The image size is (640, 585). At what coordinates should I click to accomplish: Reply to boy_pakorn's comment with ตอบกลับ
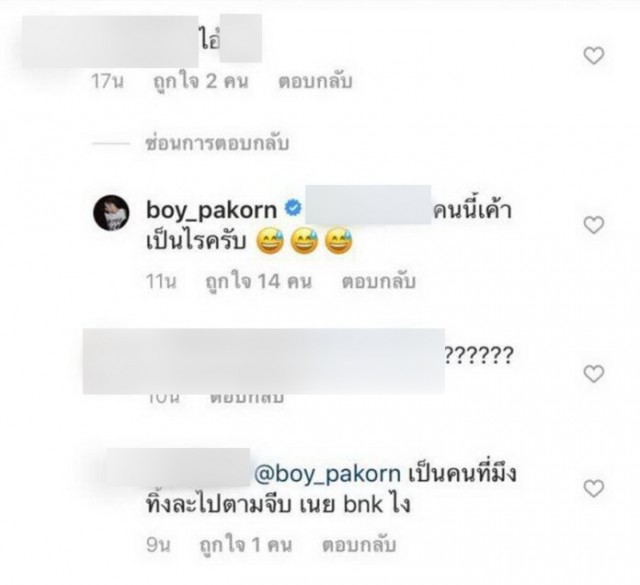[378, 282]
